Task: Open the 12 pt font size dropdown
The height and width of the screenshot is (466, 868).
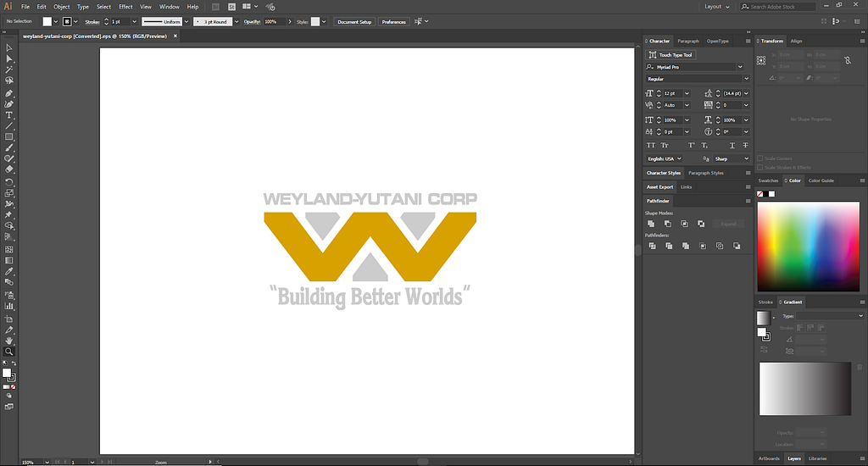Action: [687, 93]
